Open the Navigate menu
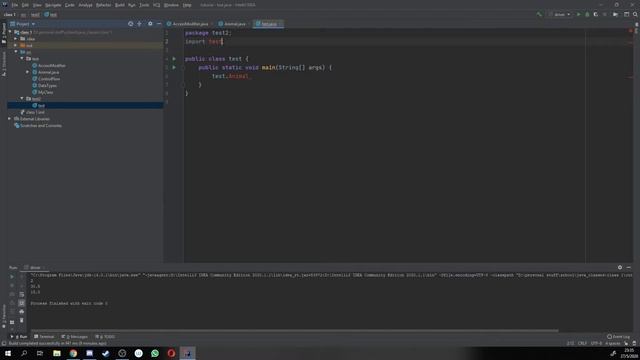The width and height of the screenshot is (640, 360). point(53,5)
